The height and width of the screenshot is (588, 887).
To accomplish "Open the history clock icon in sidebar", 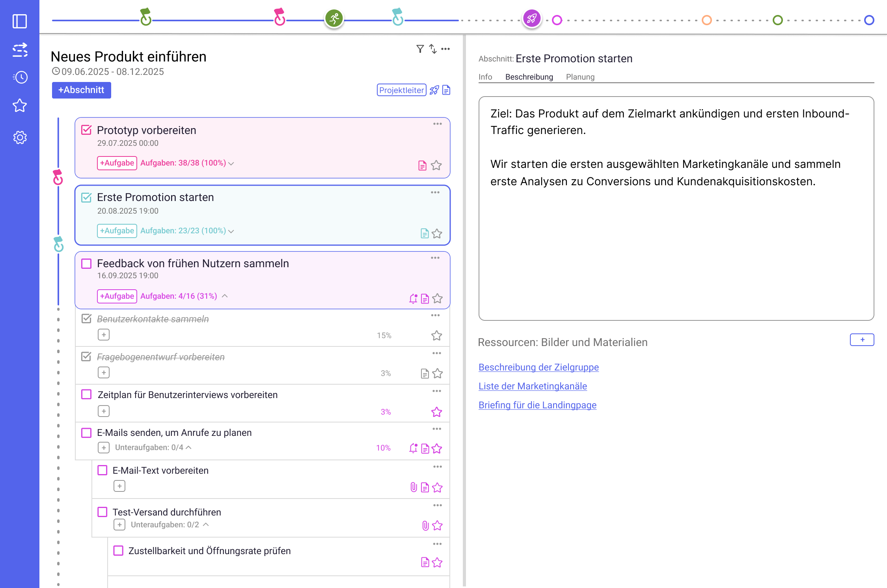I will pos(20,77).
